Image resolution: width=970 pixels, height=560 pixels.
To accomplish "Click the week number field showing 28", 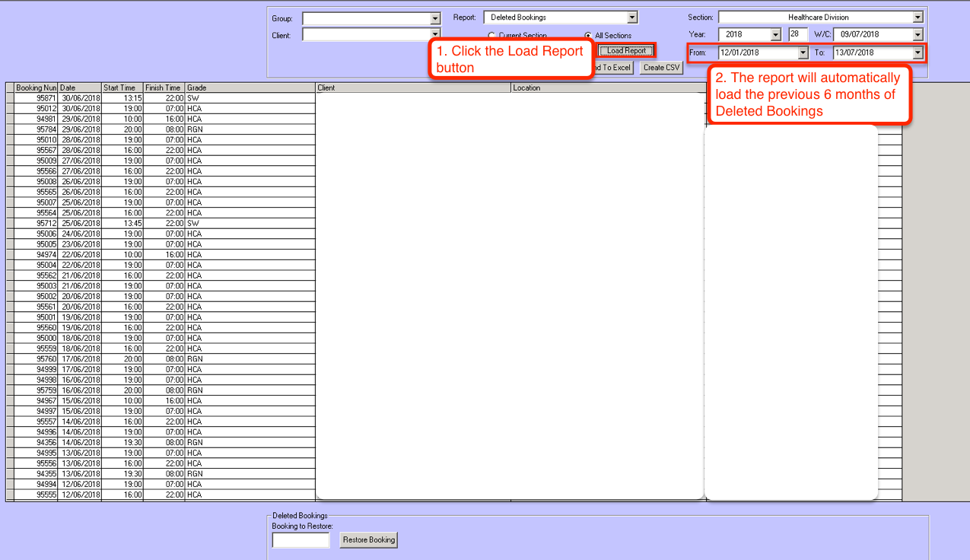I will click(x=797, y=34).
